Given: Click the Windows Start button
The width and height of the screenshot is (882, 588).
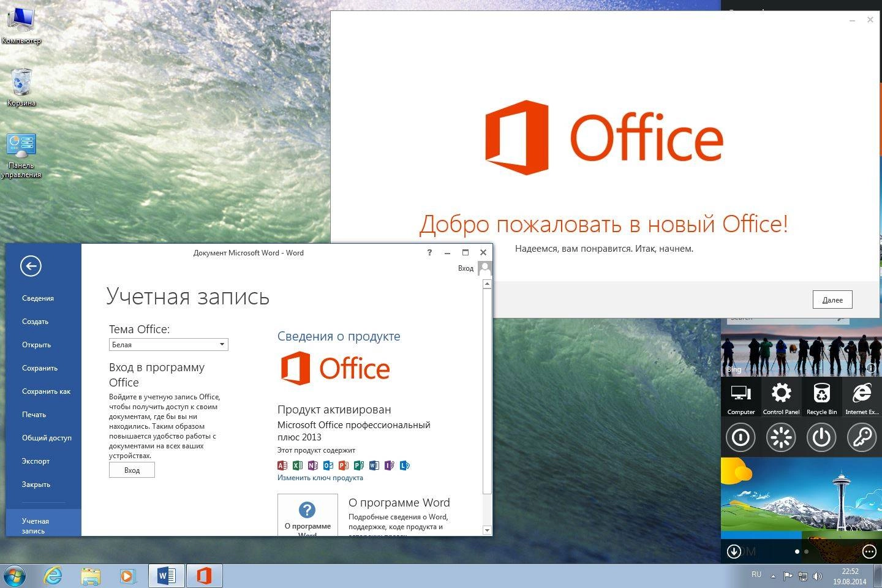Looking at the screenshot, I should click(x=13, y=576).
